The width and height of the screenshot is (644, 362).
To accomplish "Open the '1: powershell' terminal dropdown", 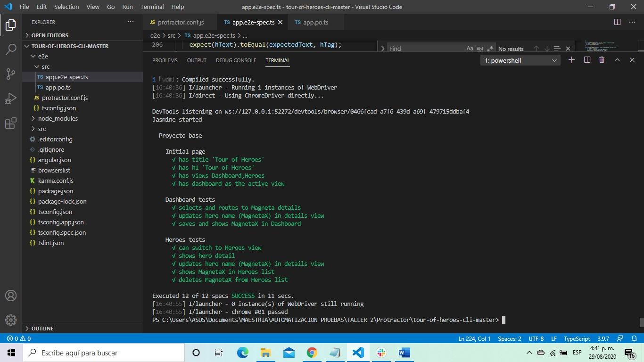I will pos(520,60).
